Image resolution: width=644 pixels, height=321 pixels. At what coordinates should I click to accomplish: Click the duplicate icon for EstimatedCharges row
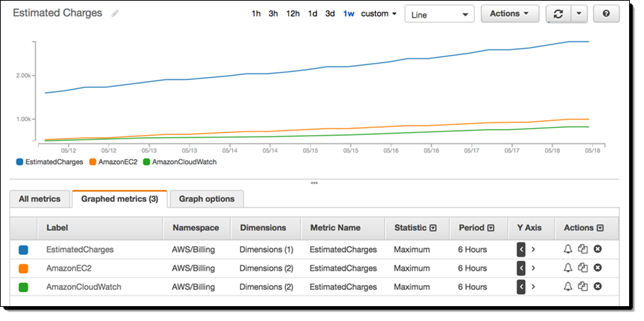[582, 249]
